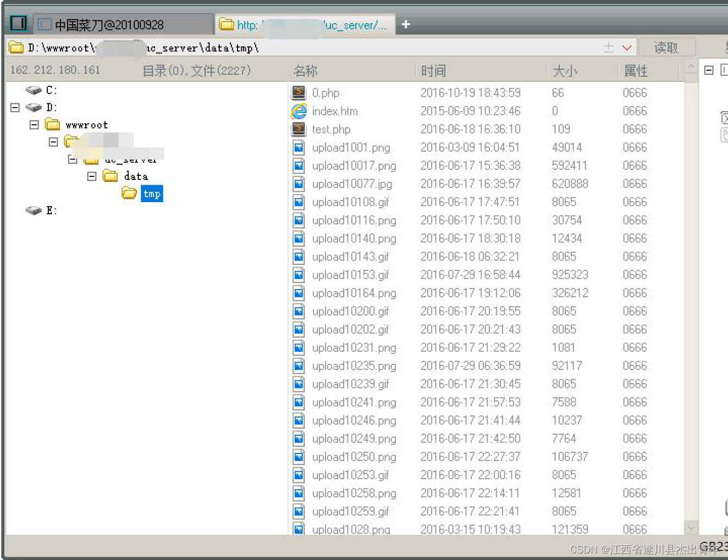The width and height of the screenshot is (728, 560).
Task: Select the file name upload10235.png
Action: tap(354, 366)
